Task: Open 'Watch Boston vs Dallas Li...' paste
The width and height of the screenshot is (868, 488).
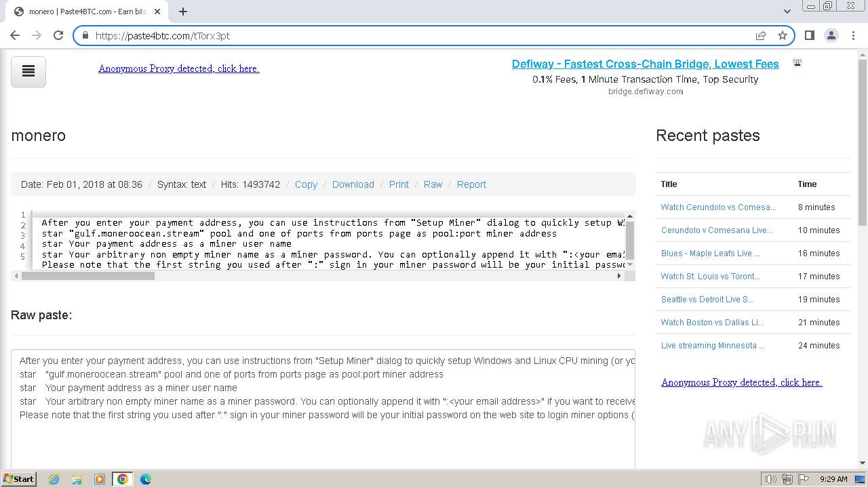Action: tap(712, 323)
